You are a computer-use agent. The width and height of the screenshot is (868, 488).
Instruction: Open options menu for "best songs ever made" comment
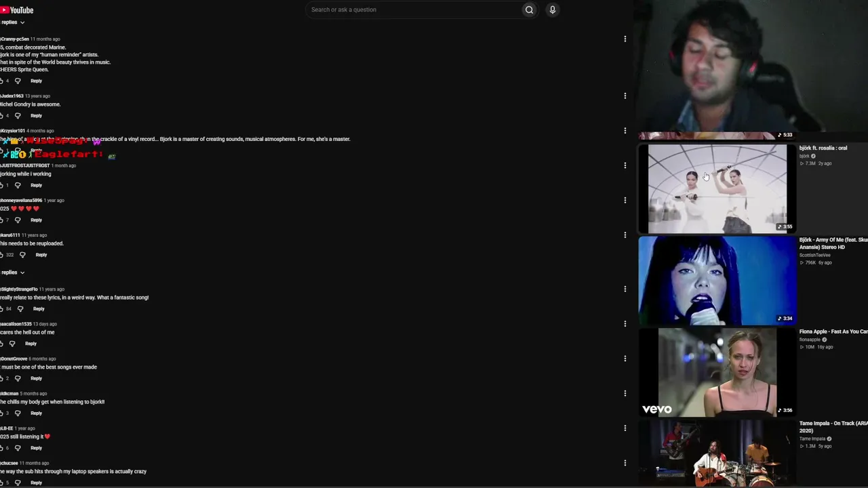[625, 359]
